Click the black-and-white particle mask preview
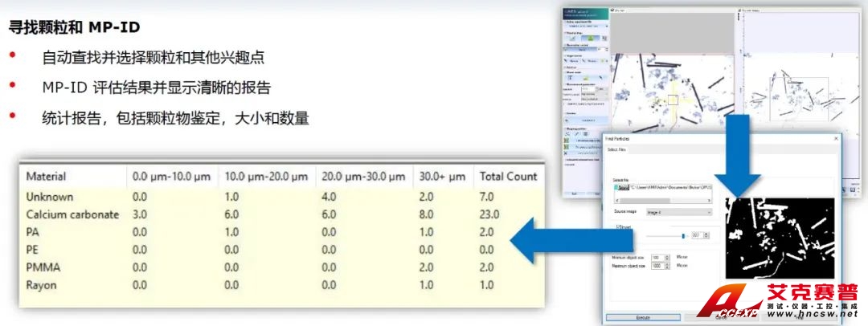868x326 pixels. click(x=776, y=237)
